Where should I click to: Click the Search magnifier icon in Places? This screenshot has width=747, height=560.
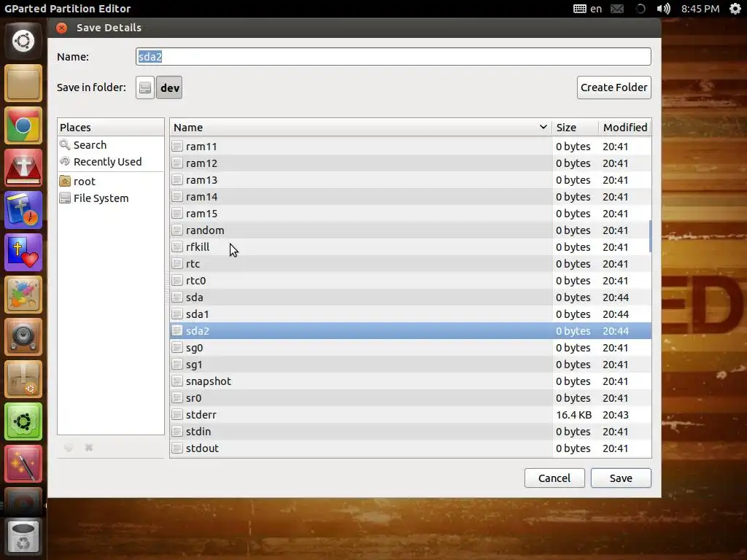tap(65, 144)
